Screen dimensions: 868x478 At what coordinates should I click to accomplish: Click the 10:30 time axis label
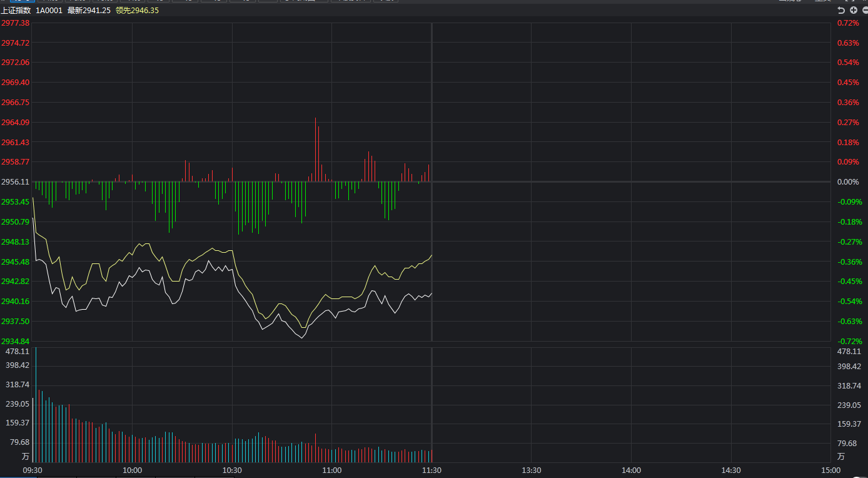click(x=232, y=470)
